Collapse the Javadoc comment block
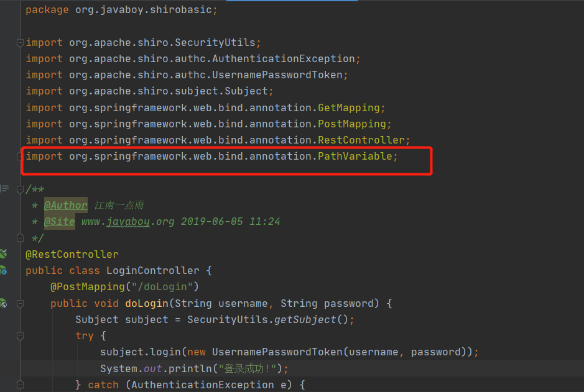The image size is (584, 392). point(20,189)
